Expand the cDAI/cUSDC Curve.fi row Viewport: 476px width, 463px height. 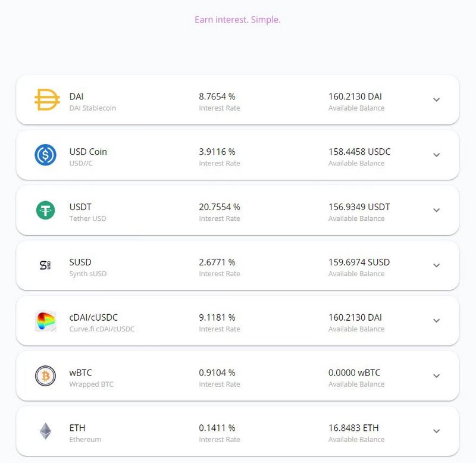[x=436, y=321]
